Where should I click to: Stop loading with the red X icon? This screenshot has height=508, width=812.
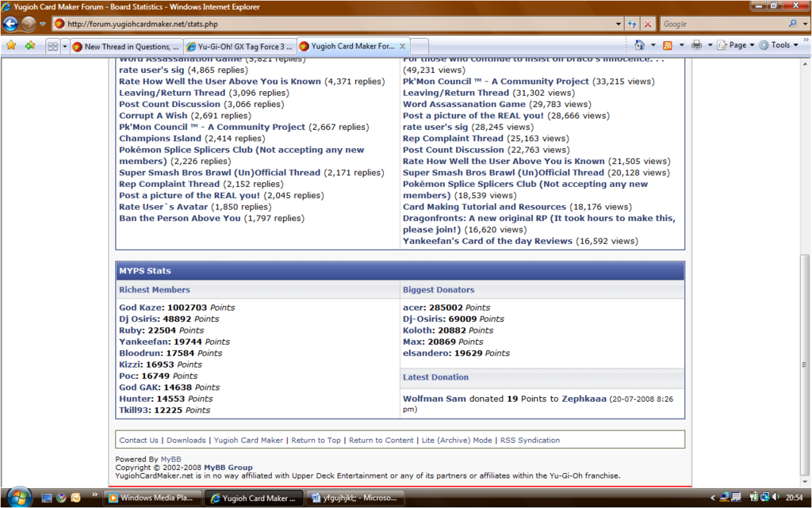pos(648,25)
